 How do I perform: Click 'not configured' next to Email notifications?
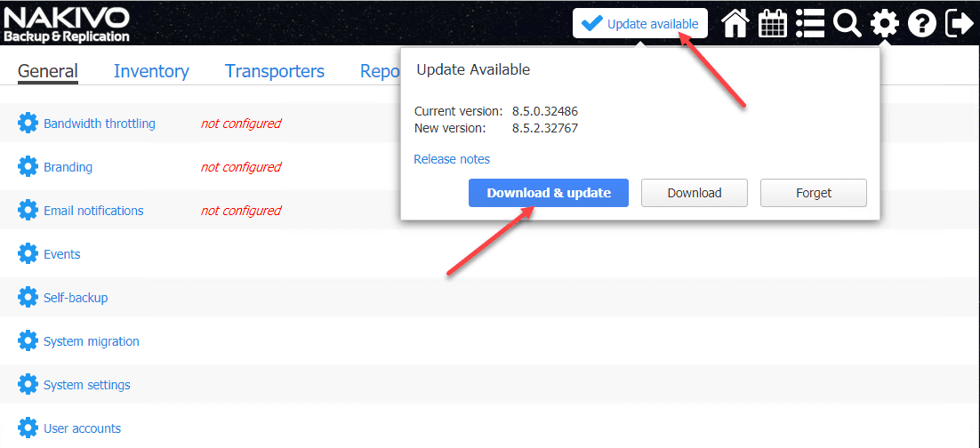point(241,211)
